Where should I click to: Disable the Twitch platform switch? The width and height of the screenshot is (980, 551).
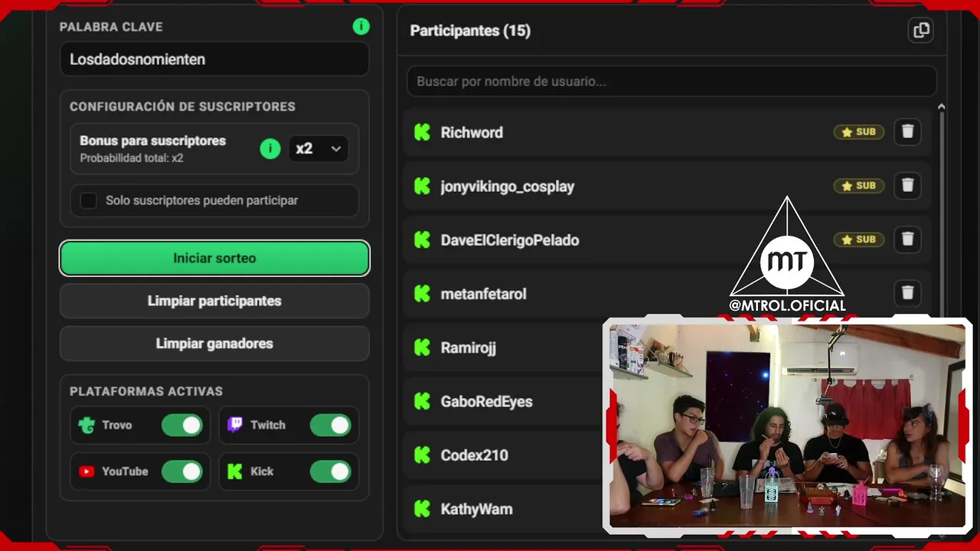click(331, 425)
